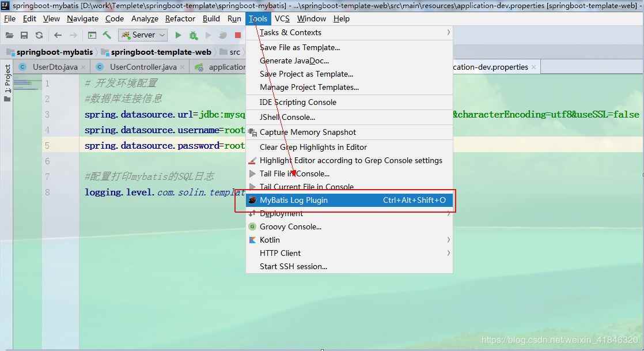This screenshot has height=351, width=644.
Task: Save all files using the save icon
Action: point(24,35)
